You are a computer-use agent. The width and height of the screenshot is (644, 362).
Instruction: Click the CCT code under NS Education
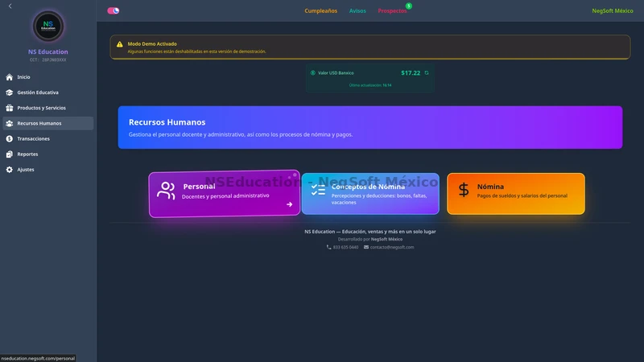48,60
